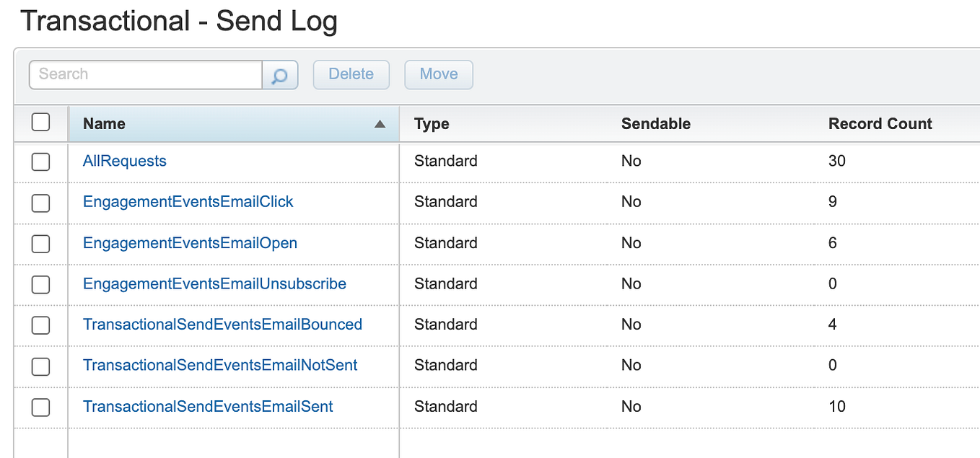Sort by the Type column header
This screenshot has width=980, height=458.
click(x=432, y=124)
